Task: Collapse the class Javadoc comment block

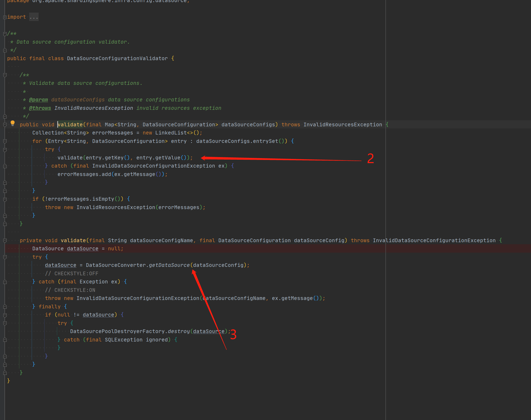Action: tap(5, 34)
